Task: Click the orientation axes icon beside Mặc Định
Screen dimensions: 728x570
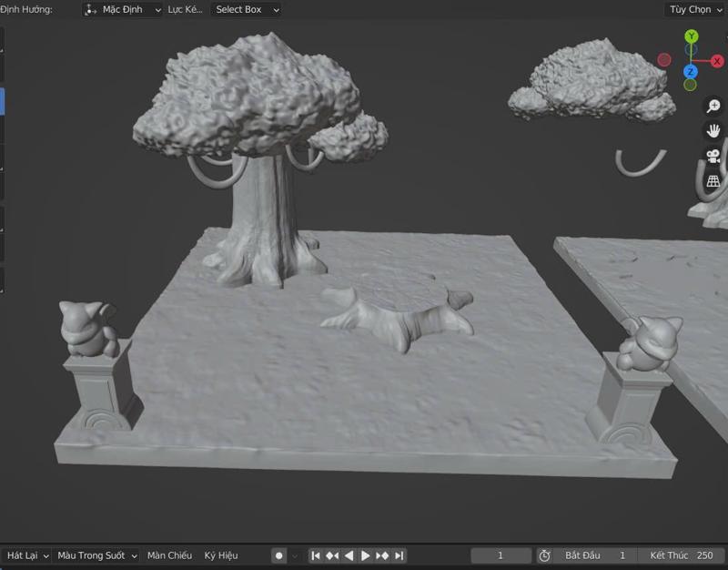Action: click(x=91, y=9)
